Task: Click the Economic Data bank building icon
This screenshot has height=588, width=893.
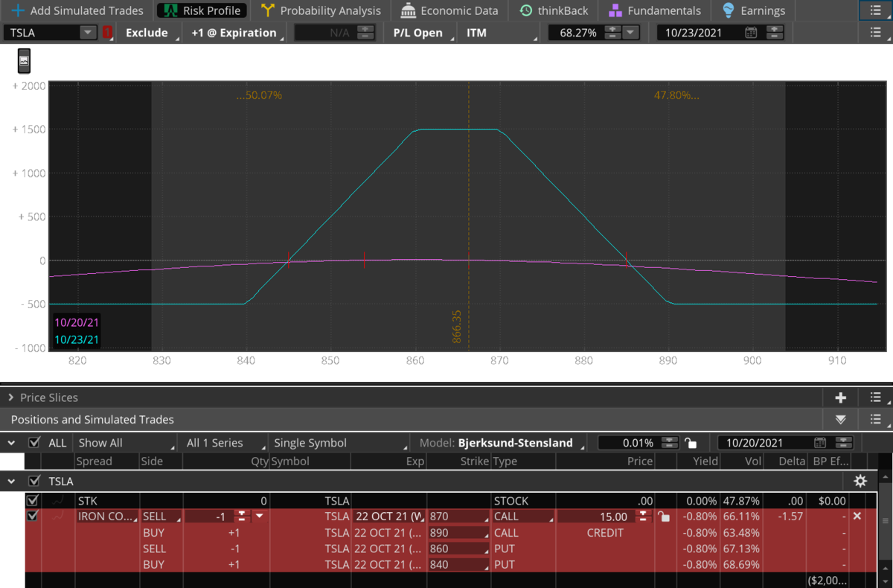Action: pos(408,11)
